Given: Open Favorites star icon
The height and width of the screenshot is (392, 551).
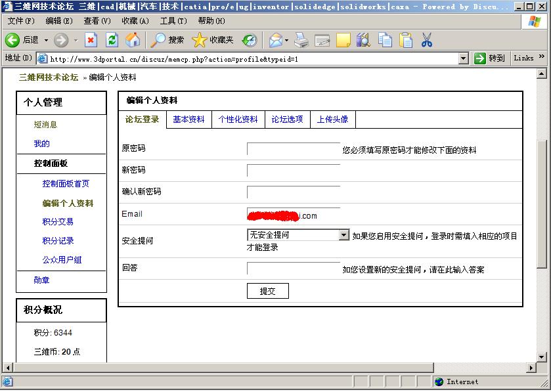Looking at the screenshot, I should tap(200, 41).
